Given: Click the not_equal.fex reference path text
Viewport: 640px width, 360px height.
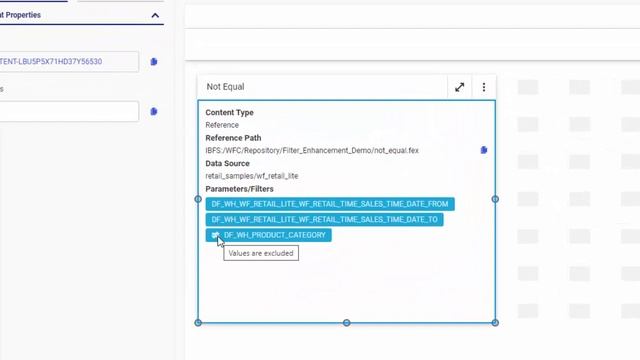Looking at the screenshot, I should (312, 150).
